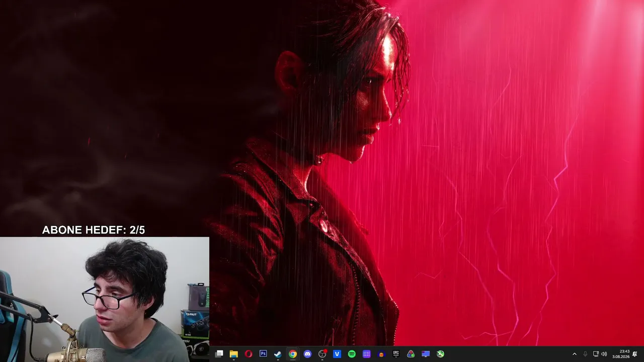The height and width of the screenshot is (362, 644).
Task: Open Task View from the taskbar
Action: [219, 354]
